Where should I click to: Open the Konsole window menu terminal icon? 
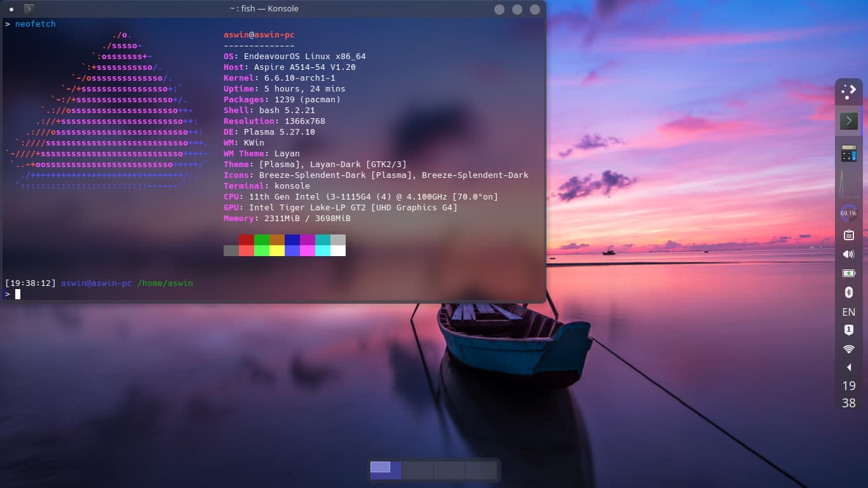[x=29, y=9]
